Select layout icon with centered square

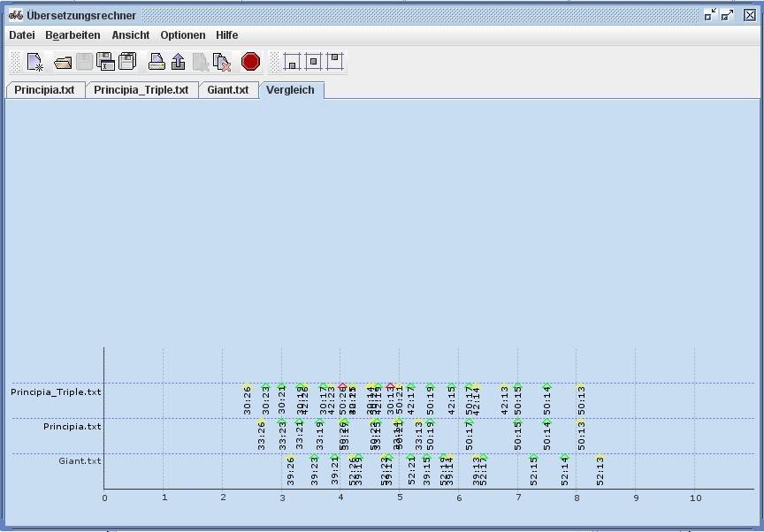[313, 62]
